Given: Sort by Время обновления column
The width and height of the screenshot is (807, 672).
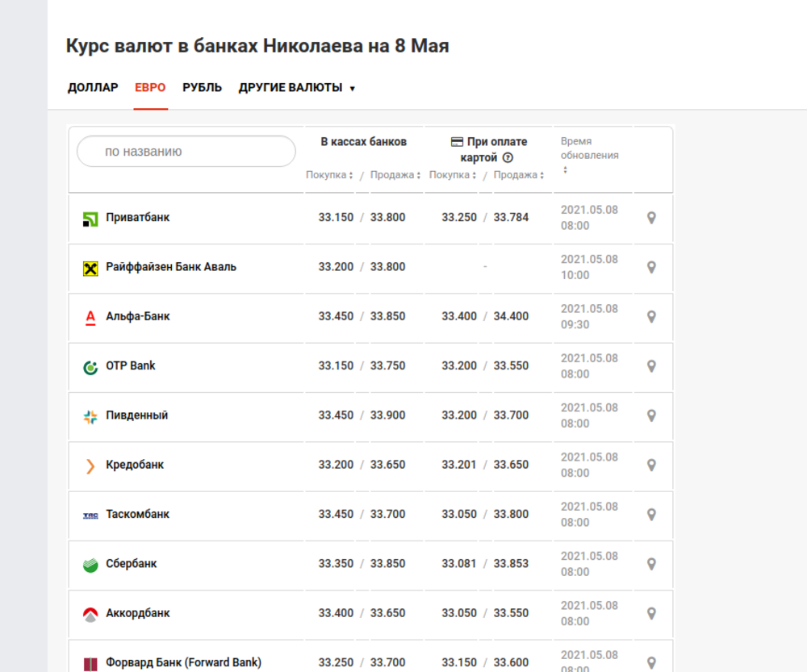Looking at the screenshot, I should pos(589,154).
